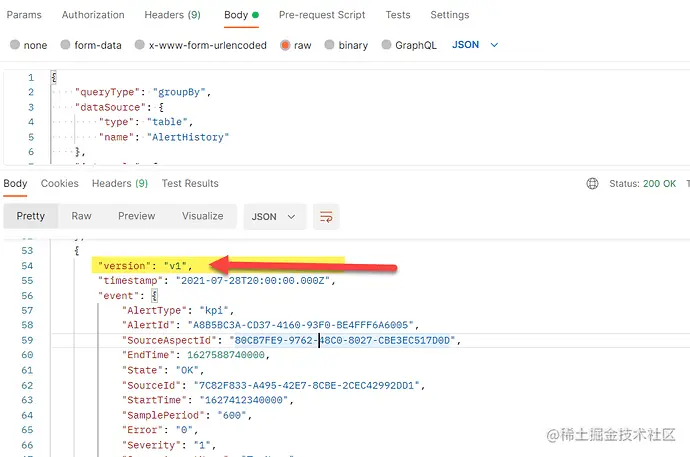Select the request Body tab

pos(241,15)
